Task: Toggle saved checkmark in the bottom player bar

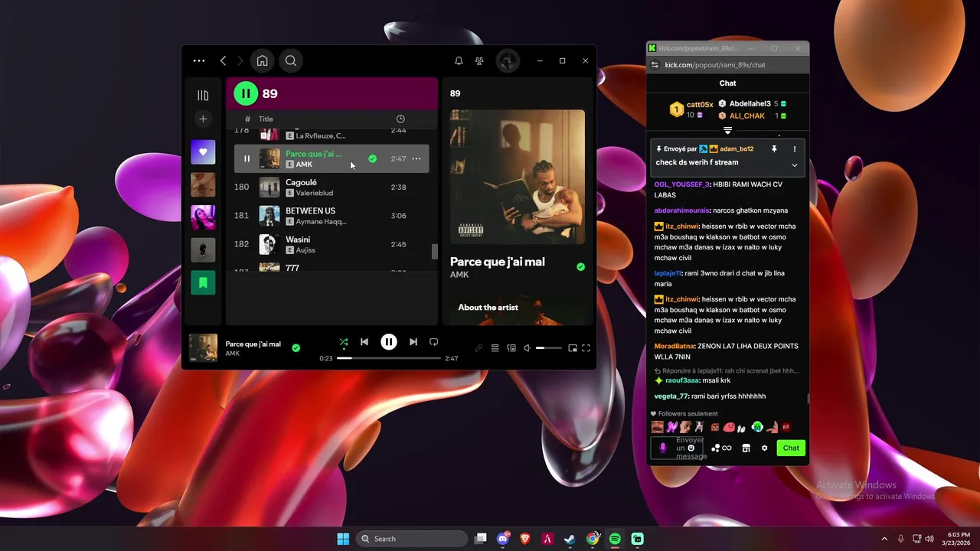Action: pos(296,347)
